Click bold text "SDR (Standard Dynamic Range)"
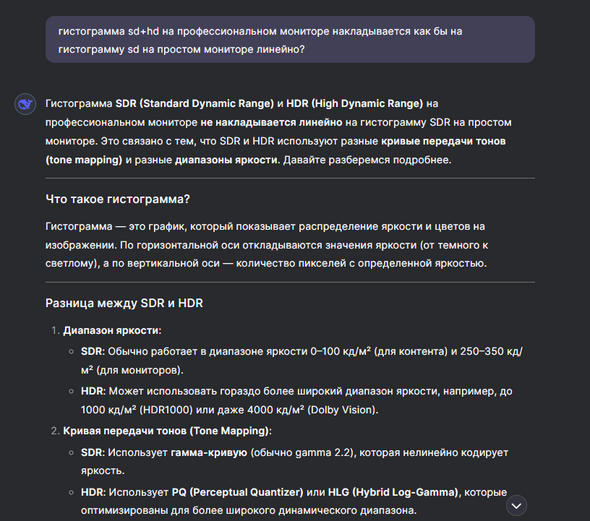This screenshot has width=590, height=521. [x=195, y=103]
